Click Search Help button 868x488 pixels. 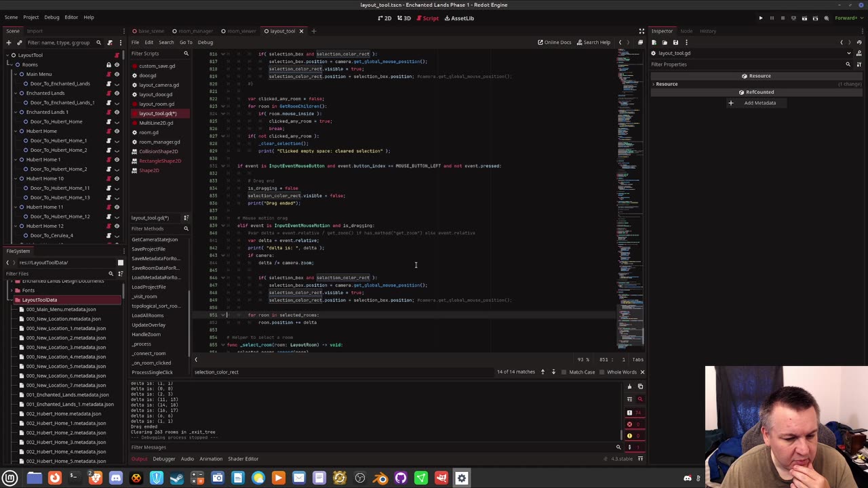(x=593, y=42)
